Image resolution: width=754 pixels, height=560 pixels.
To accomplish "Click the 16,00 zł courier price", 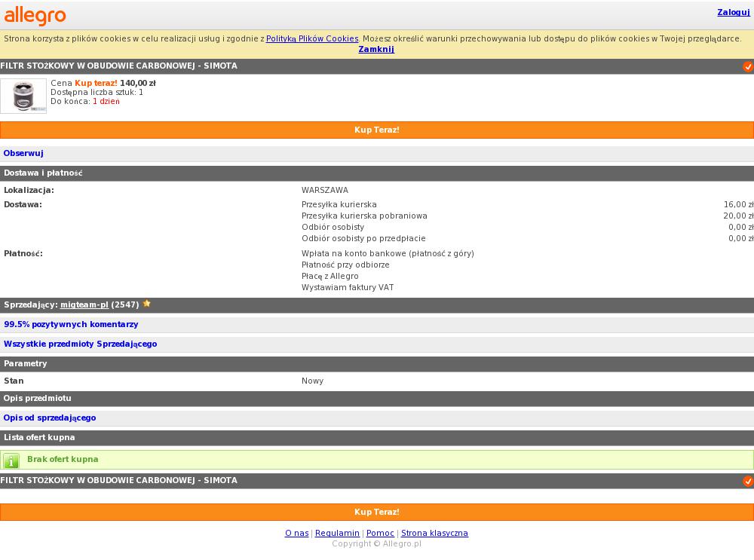I will [739, 205].
